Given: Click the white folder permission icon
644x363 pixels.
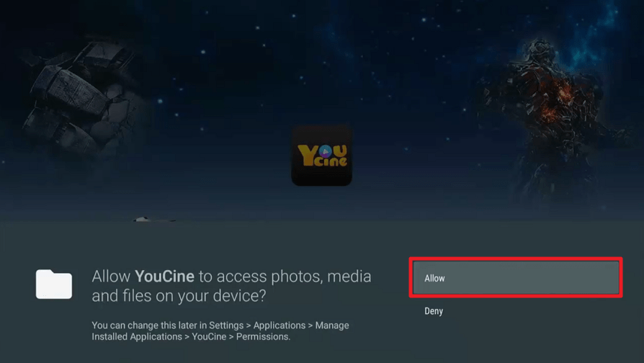Looking at the screenshot, I should tap(54, 284).
